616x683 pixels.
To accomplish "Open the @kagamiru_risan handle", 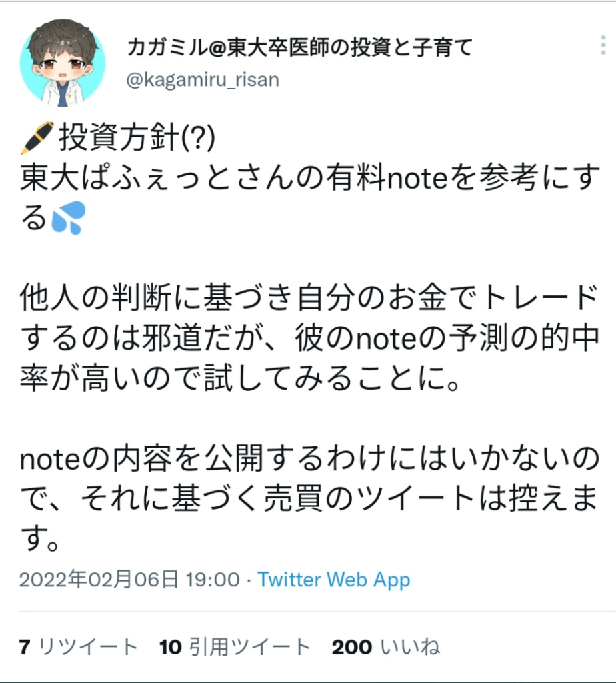I will click(203, 80).
